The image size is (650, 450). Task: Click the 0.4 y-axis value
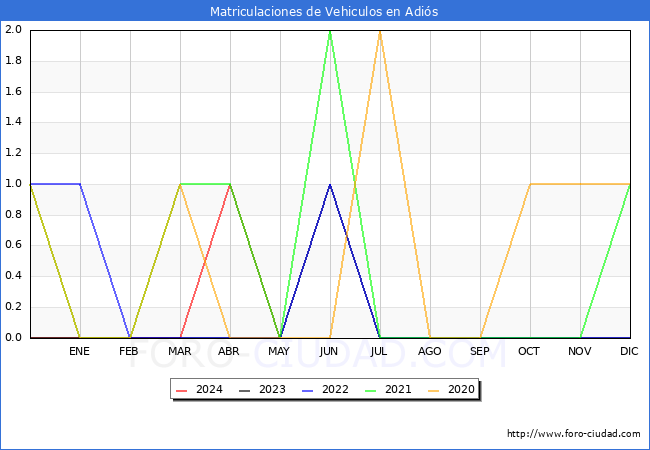13,276
